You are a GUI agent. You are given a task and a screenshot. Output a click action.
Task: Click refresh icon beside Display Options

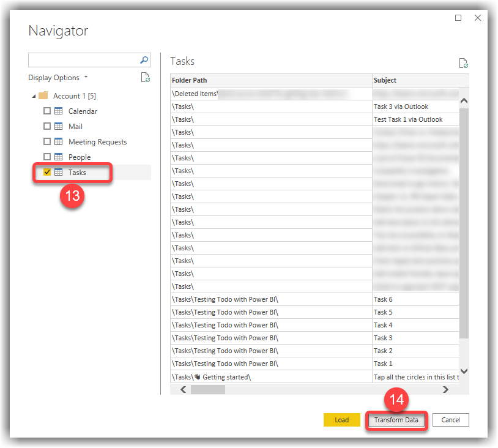pyautogui.click(x=146, y=77)
